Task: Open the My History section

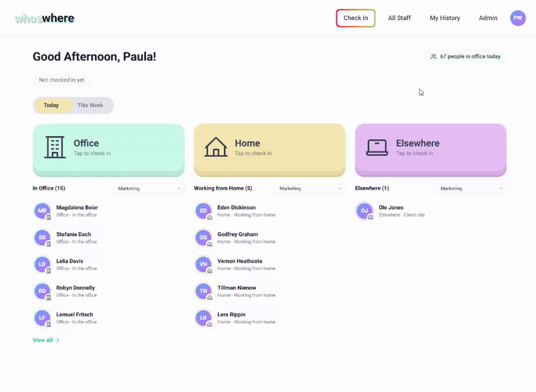Action: click(x=444, y=18)
